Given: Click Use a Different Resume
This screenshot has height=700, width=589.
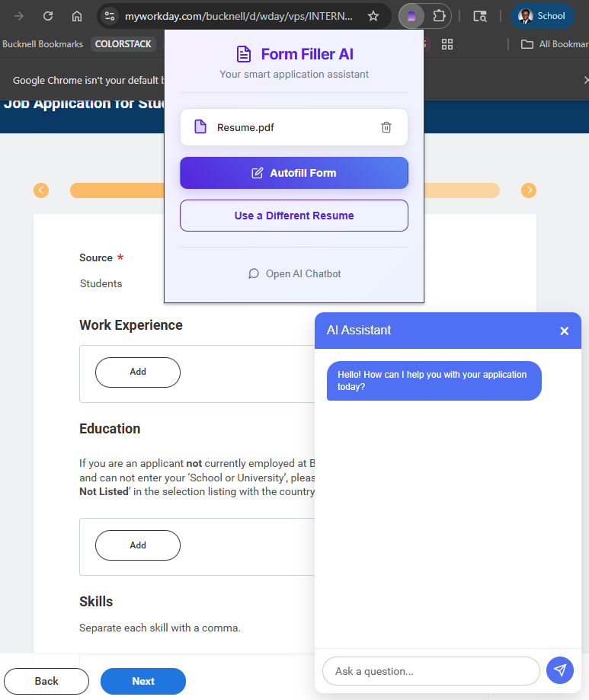Looking at the screenshot, I should [294, 216].
